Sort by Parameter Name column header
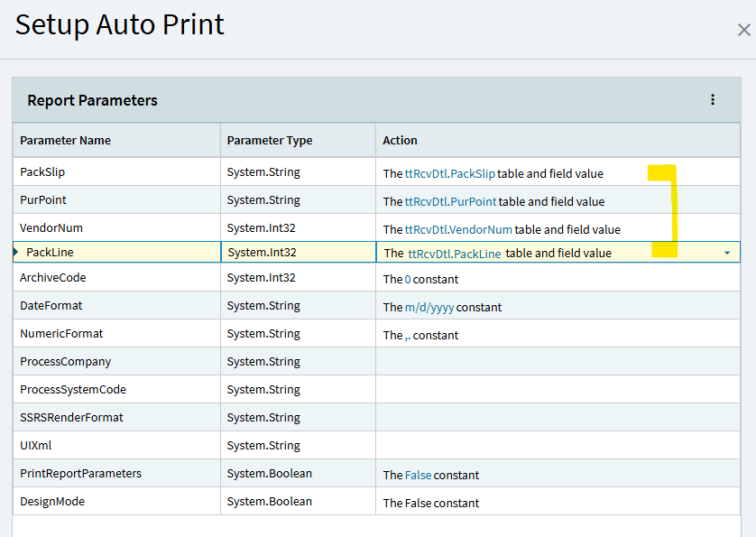Screen dimensions: 756x537 66,140
